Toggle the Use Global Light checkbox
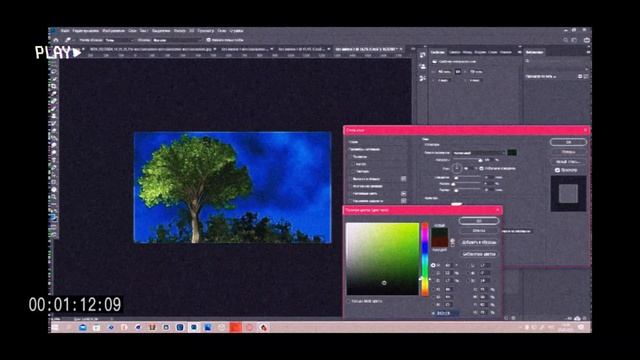Viewport: 640px width, 360px height. pyautogui.click(x=481, y=168)
